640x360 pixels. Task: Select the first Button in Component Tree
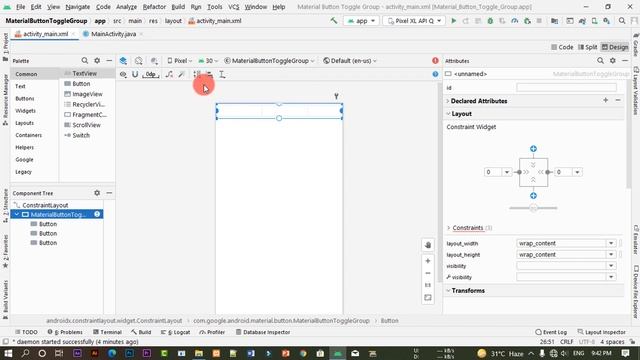[x=48, y=224]
